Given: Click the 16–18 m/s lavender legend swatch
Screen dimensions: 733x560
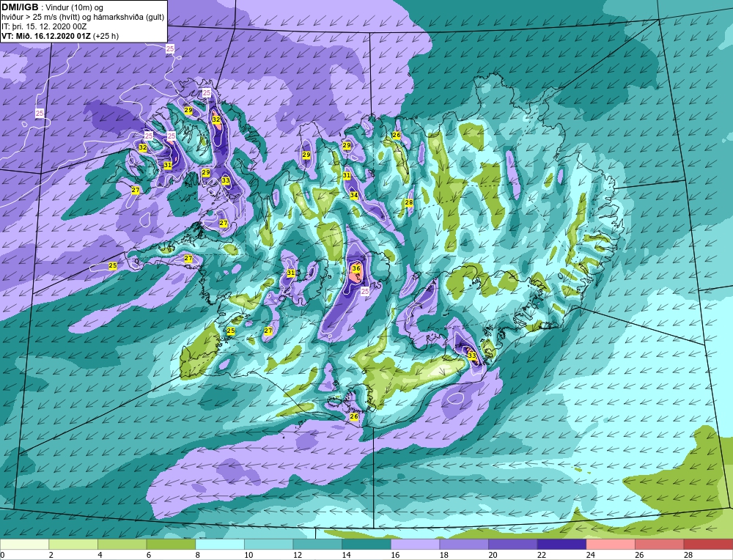Looking at the screenshot, I should tap(415, 544).
